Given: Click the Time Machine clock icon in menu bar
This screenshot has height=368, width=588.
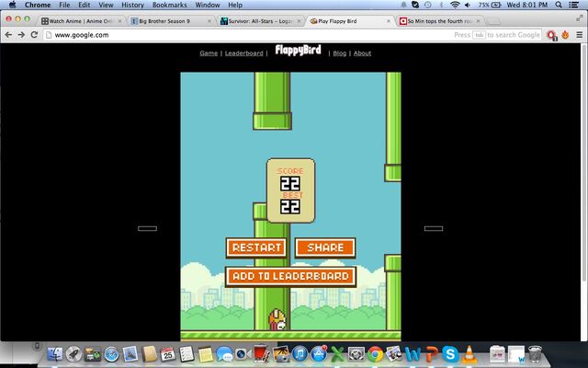Looking at the screenshot, I should (427, 5).
